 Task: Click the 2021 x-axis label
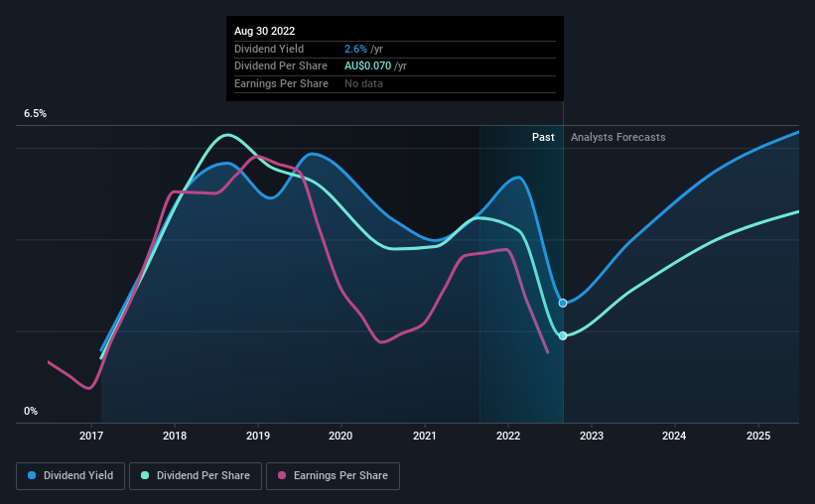[425, 436]
